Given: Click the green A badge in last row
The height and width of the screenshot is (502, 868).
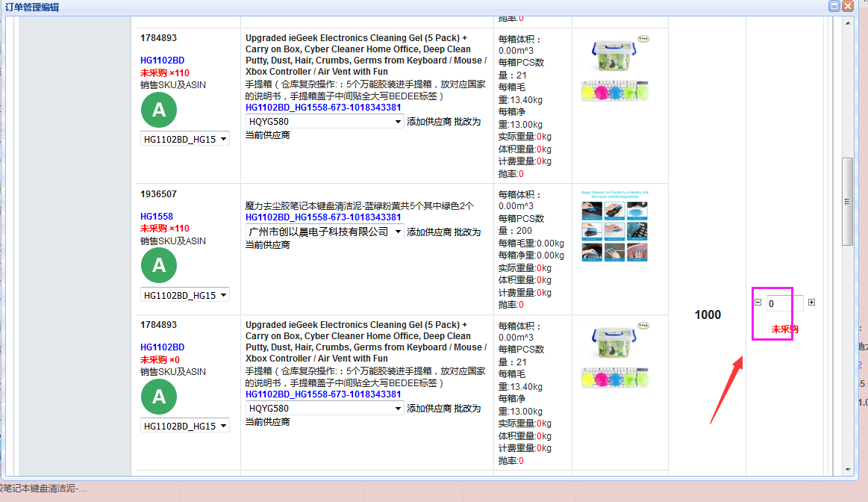Looking at the screenshot, I should (x=159, y=397).
